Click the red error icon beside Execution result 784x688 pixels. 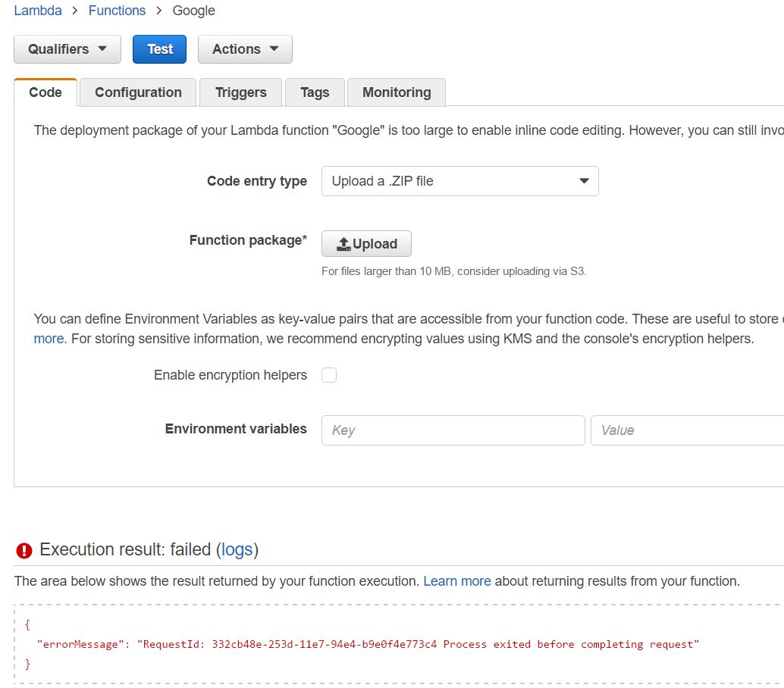pyautogui.click(x=24, y=550)
